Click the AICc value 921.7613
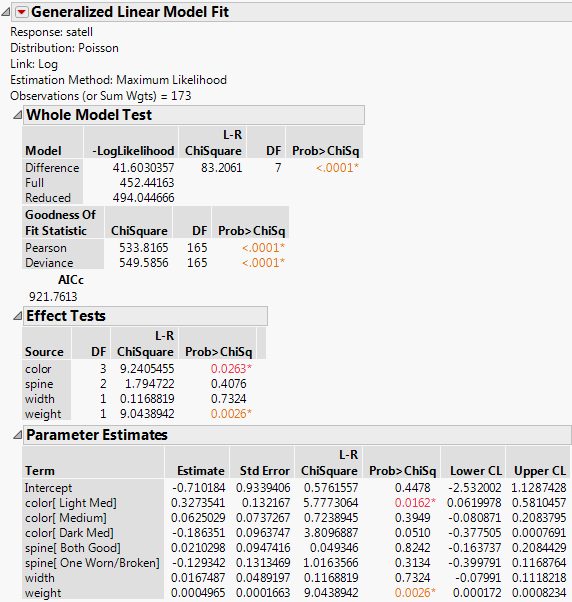This screenshot has height=602, width=572. tap(53, 296)
